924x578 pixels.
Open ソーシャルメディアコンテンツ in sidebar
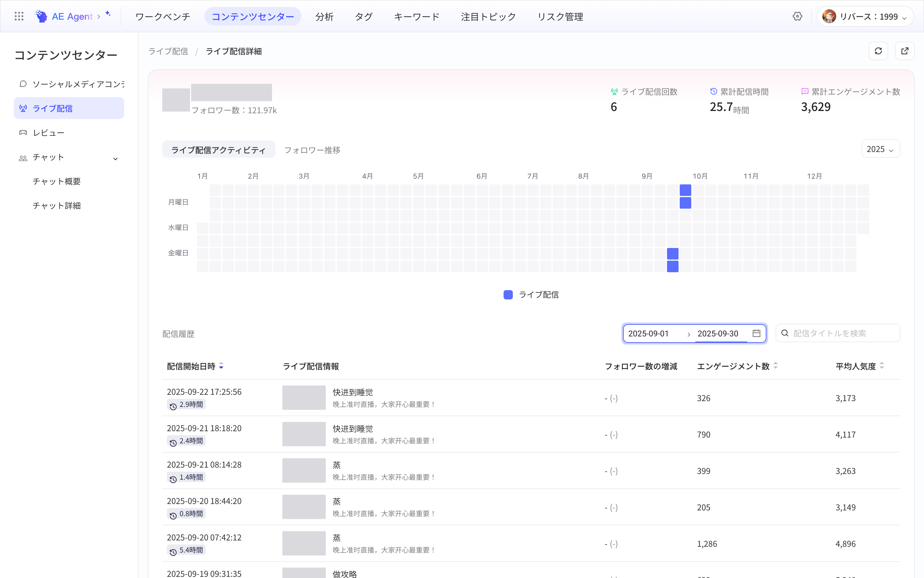click(x=69, y=84)
